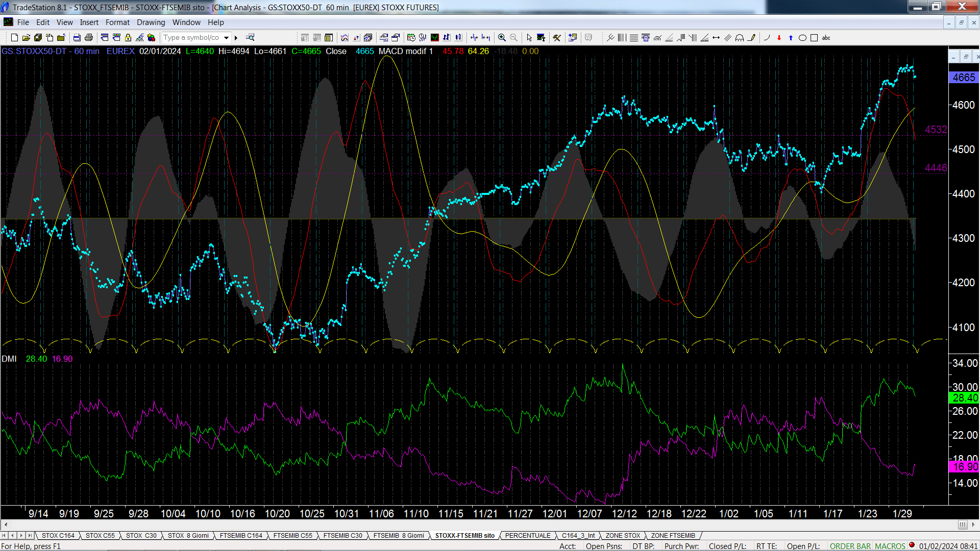Run the command with the black arrow

click(x=236, y=38)
